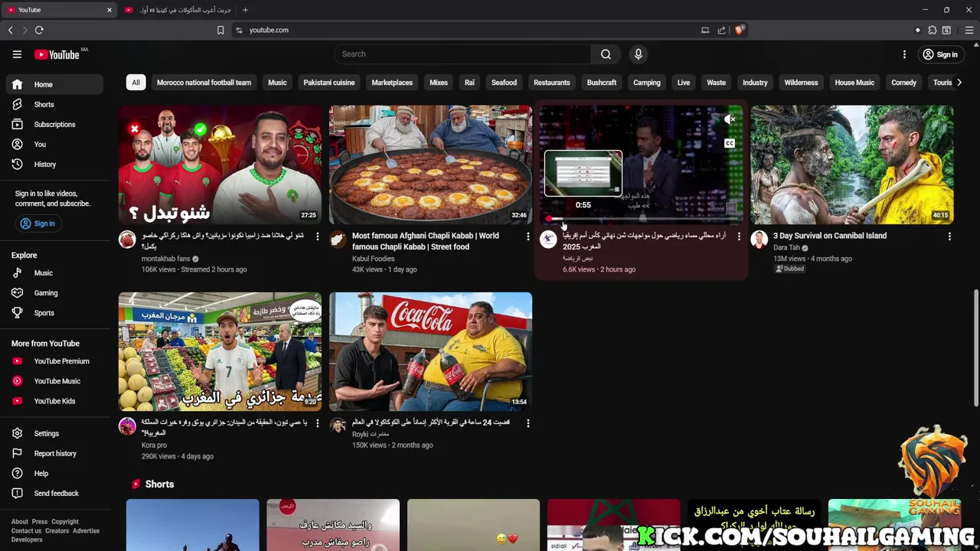Screen dimensions: 980x551
Task: Open the Coca-Cola video thumbnail
Action: tap(430, 351)
